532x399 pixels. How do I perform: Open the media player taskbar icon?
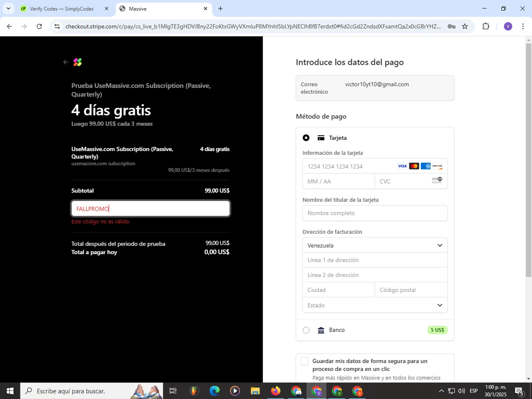(x=235, y=391)
